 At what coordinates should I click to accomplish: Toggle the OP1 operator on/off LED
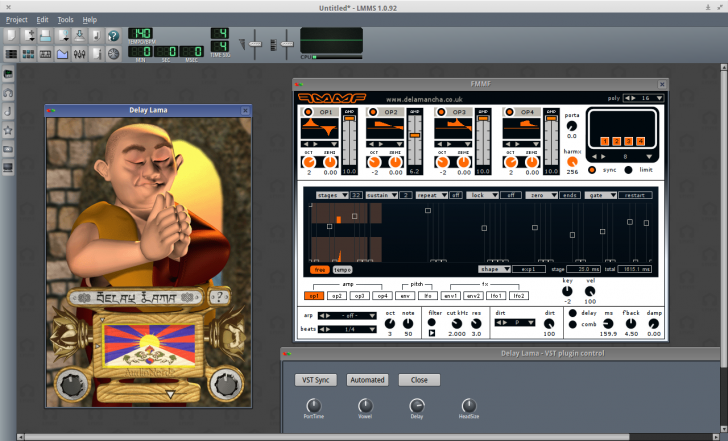pyautogui.click(x=308, y=112)
